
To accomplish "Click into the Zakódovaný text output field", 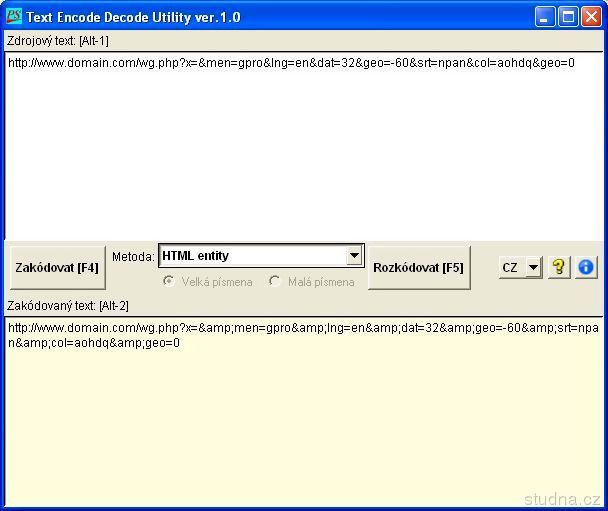I will pyautogui.click(x=304, y=411).
